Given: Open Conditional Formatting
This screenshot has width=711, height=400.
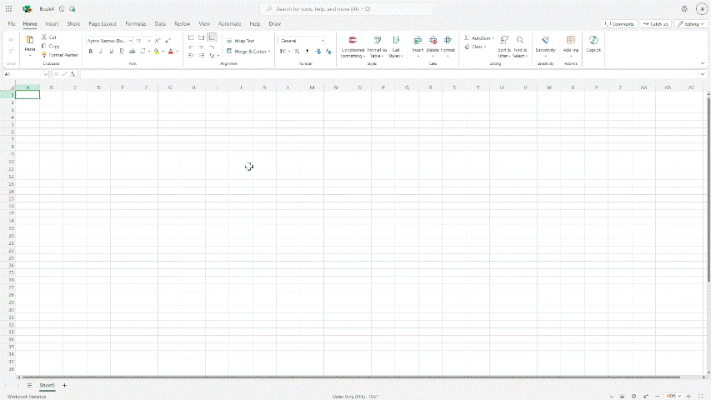Looking at the screenshot, I should (x=352, y=47).
